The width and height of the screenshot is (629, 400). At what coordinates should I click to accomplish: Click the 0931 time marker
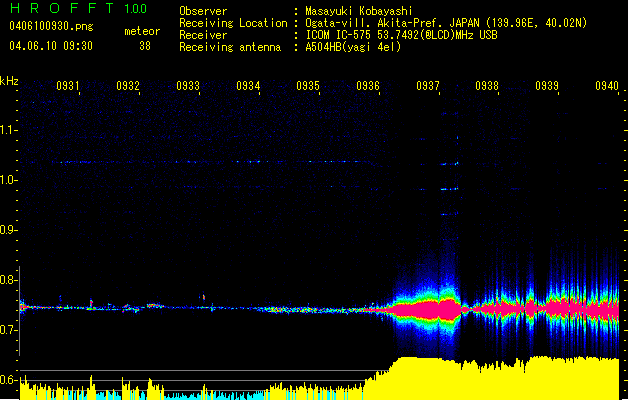tap(68, 86)
